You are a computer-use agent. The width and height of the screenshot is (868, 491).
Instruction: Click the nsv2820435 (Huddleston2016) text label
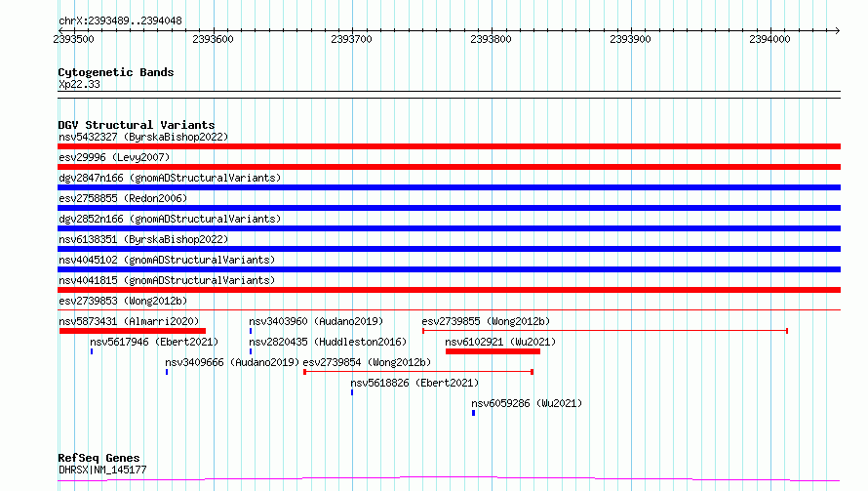point(328,342)
